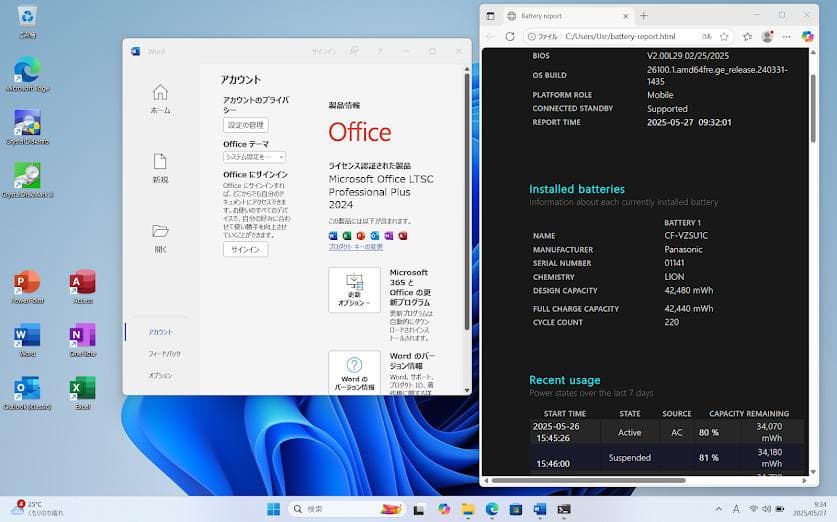The height and width of the screenshot is (522, 837).
Task: Click the Manage Settings privacy button
Action: pyautogui.click(x=245, y=125)
